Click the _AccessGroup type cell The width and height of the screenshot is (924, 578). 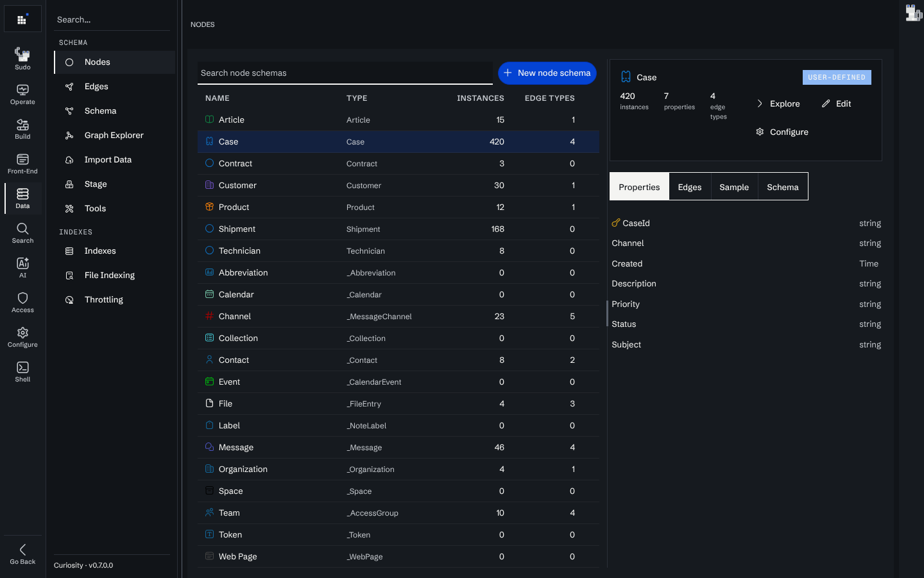pos(372,513)
